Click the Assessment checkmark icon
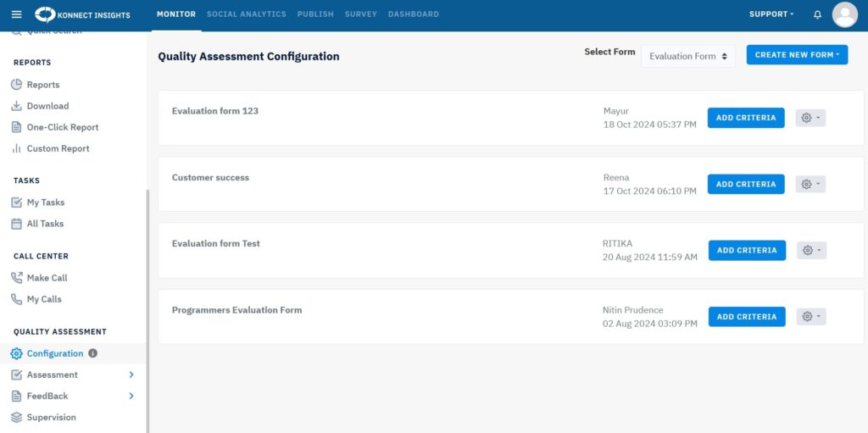This screenshot has height=433, width=868. coord(17,375)
